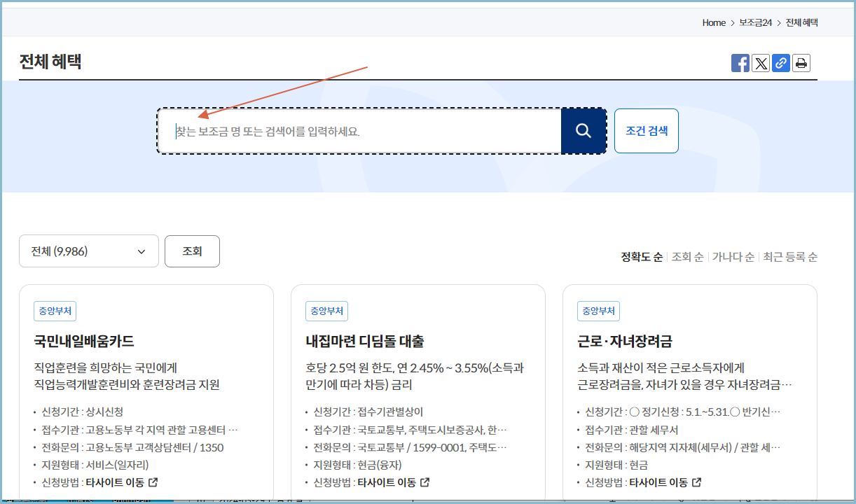Viewport: 856px width, 504px height.
Task: Click the external link icon for 내집마련 디딤돌 대출
Action: tap(427, 482)
